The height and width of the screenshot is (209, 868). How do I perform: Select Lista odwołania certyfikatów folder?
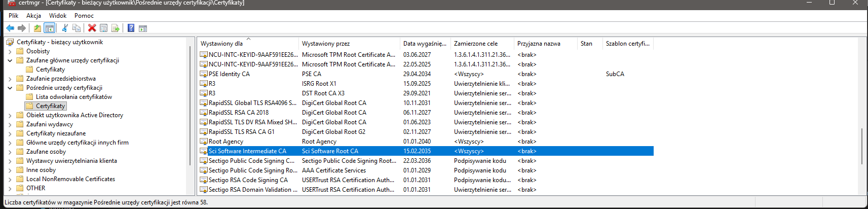click(73, 97)
